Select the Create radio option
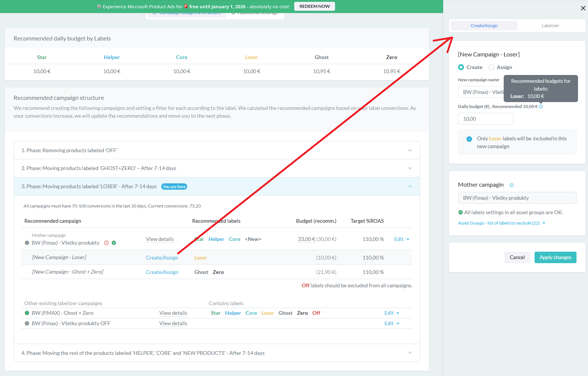 [461, 67]
